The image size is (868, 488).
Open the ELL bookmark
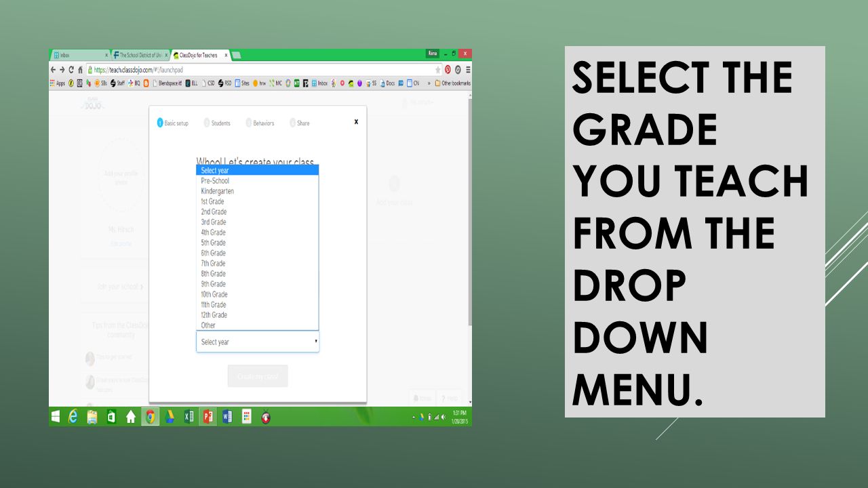192,83
